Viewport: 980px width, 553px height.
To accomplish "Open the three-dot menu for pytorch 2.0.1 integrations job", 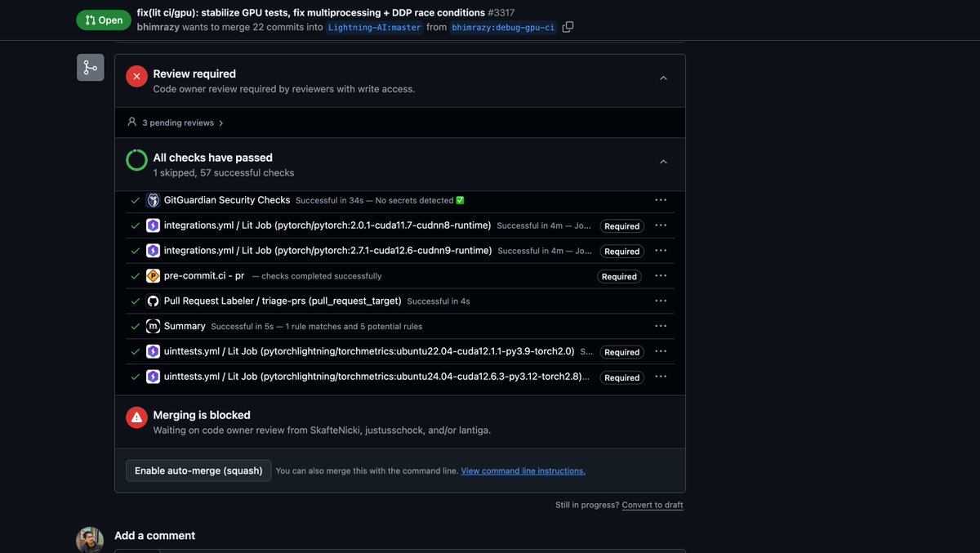I will [x=661, y=225].
